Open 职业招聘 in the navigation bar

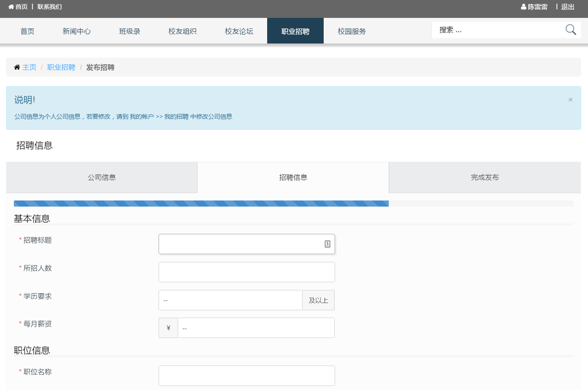296,31
